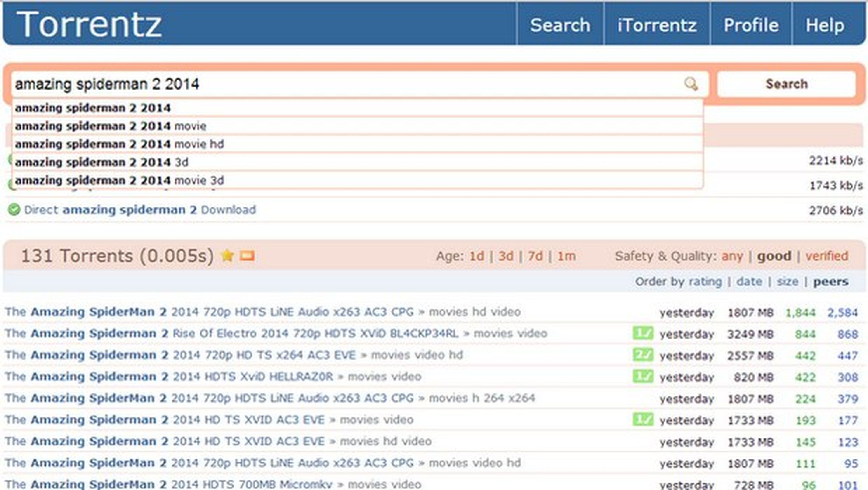Click seed count 224
The image size is (868, 490).
pos(805,399)
